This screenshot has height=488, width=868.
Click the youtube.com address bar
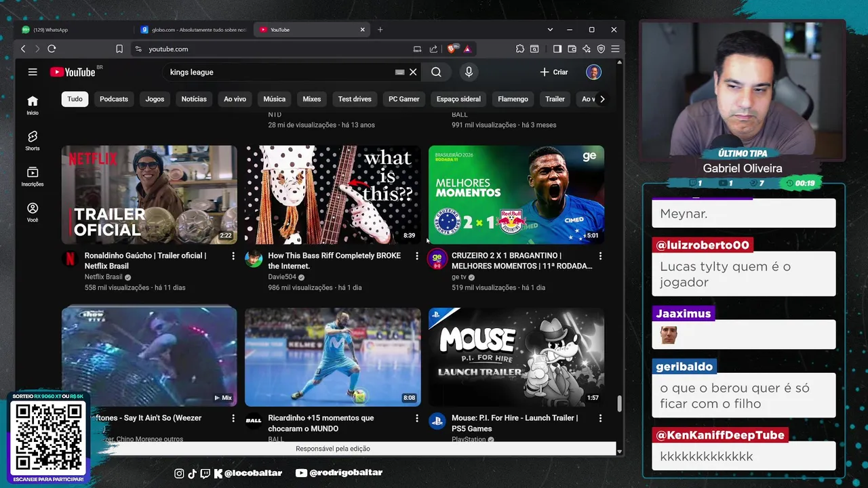(x=271, y=49)
